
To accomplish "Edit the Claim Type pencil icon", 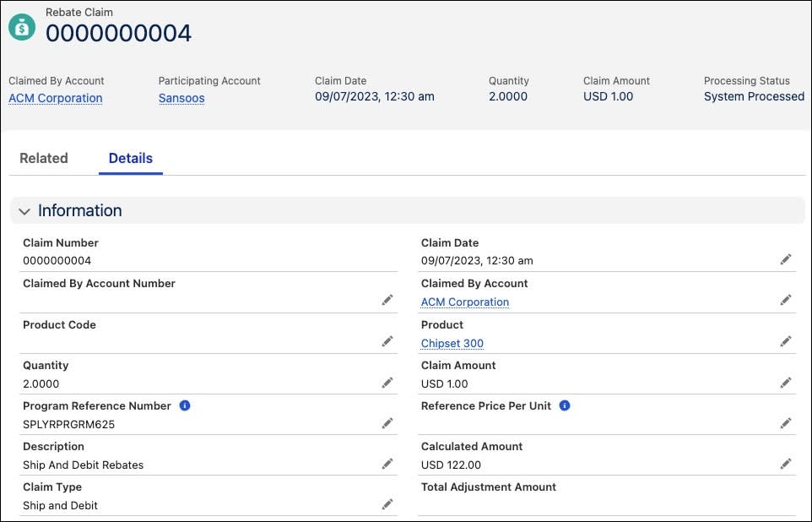I will 387,504.
